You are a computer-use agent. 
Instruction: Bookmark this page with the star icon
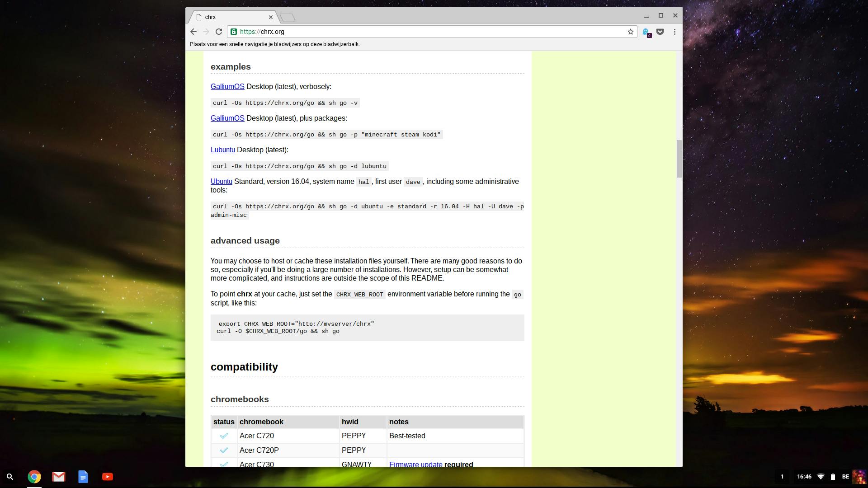point(630,32)
